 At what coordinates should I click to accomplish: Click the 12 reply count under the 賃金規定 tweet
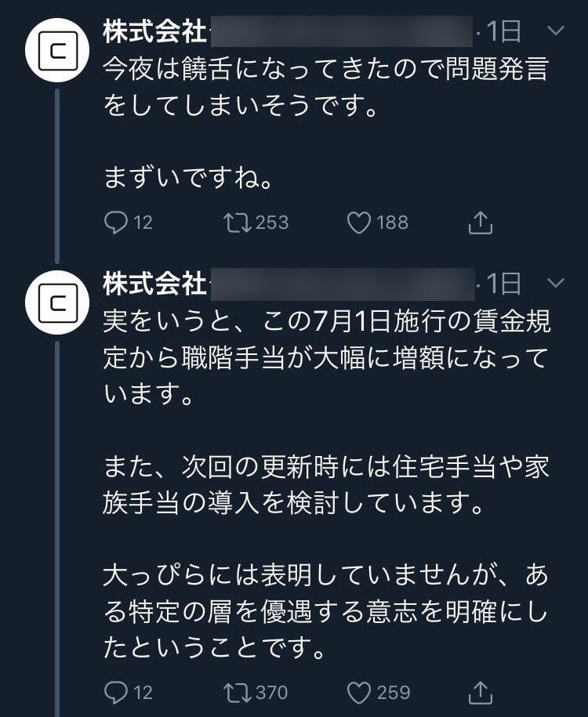click(x=143, y=693)
